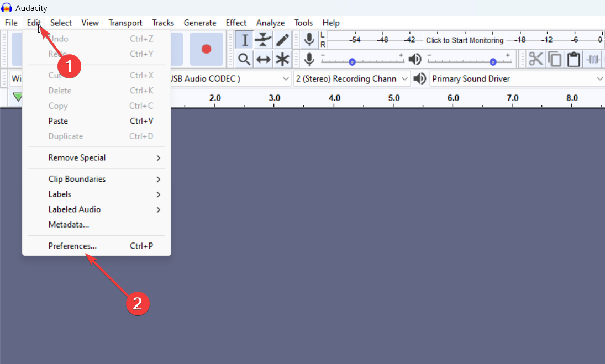Click the red Record button
Image resolution: width=605 pixels, height=364 pixels.
point(207,49)
